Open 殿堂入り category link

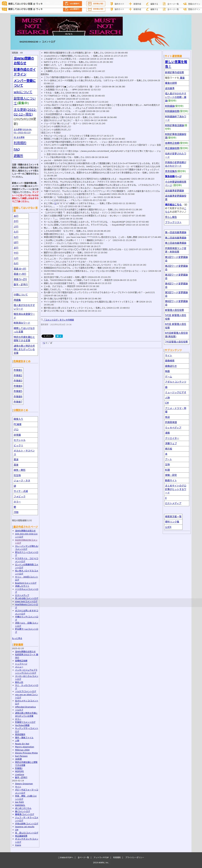tap(19, 419)
